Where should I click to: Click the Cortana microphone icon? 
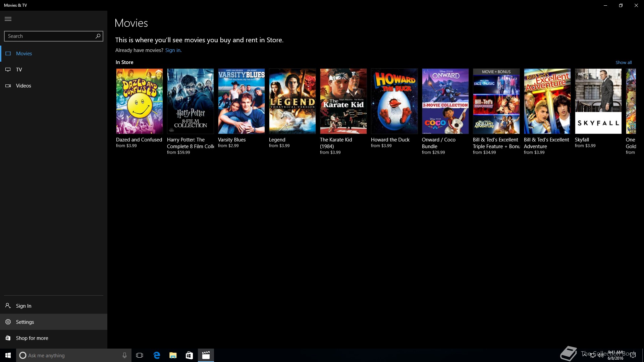pos(124,355)
